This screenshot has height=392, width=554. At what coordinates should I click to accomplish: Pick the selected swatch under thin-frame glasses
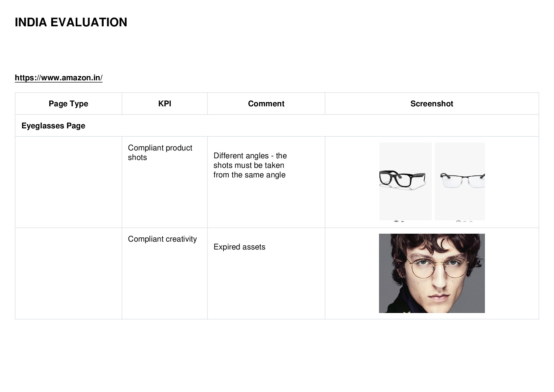(458, 222)
